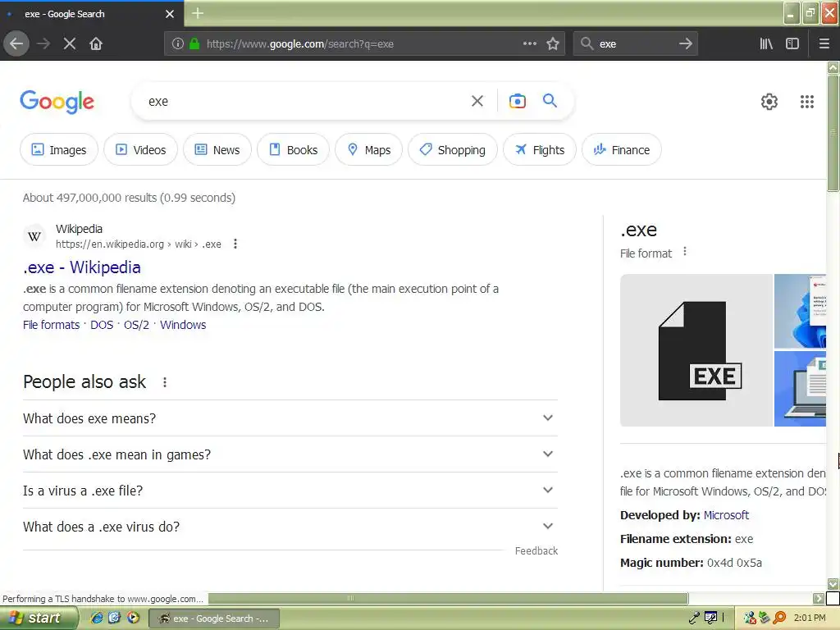This screenshot has width=840, height=630.
Task: Open Google quick settings gear
Action: (769, 101)
